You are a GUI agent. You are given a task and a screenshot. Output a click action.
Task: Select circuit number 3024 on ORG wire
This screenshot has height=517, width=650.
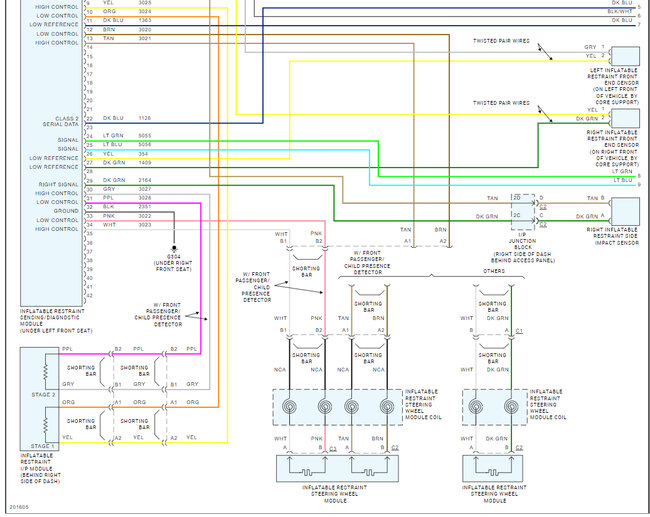click(x=145, y=12)
